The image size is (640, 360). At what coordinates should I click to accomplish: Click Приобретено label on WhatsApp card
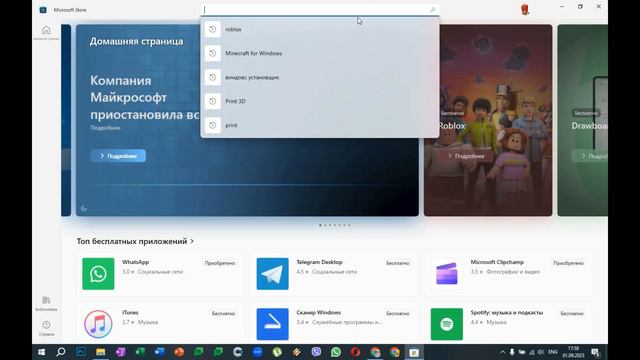(x=220, y=263)
